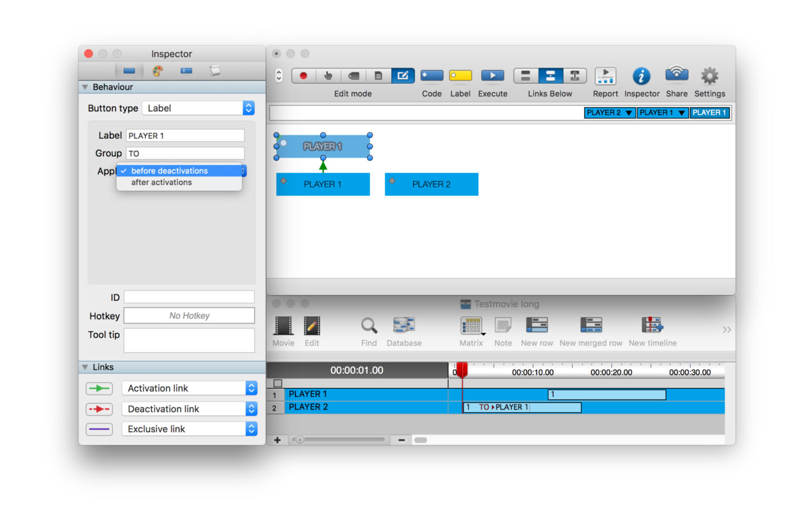
Task: Open the Button type dropdown
Action: (x=198, y=108)
